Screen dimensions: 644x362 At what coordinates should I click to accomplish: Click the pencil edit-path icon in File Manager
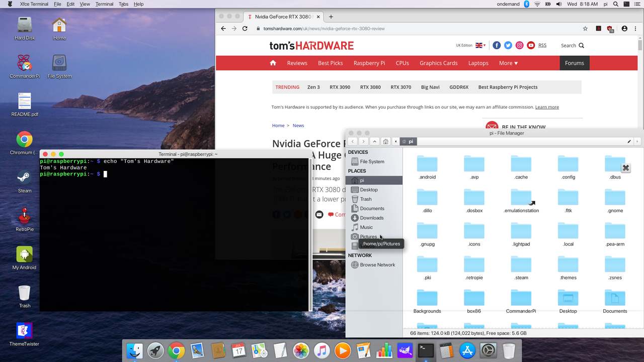(629, 142)
